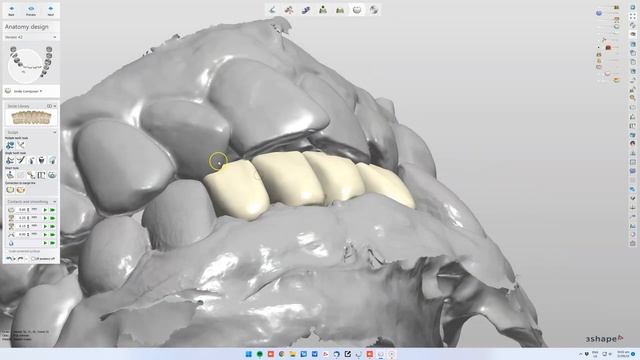Viewport: 640px width, 360px height.
Task: Go to the Back step
Action: pyautogui.click(x=11, y=10)
